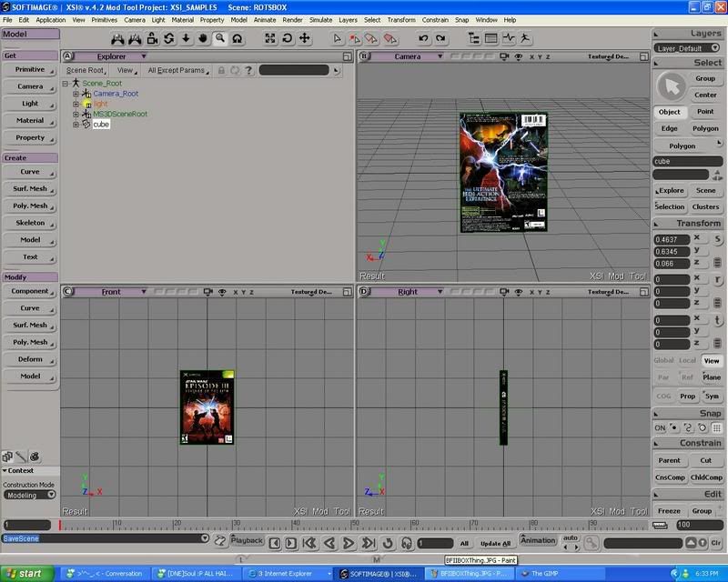
Task: Click the undo arrow icon
Action: pyautogui.click(x=423, y=38)
